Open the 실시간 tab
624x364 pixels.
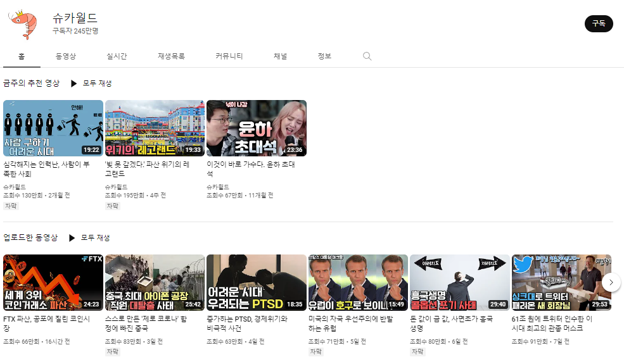[x=117, y=56]
